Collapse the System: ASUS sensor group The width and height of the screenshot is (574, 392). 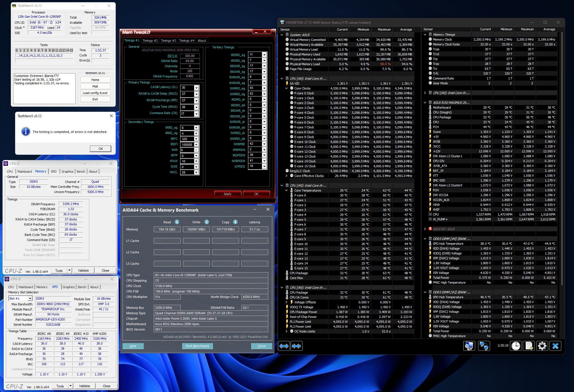coord(282,35)
